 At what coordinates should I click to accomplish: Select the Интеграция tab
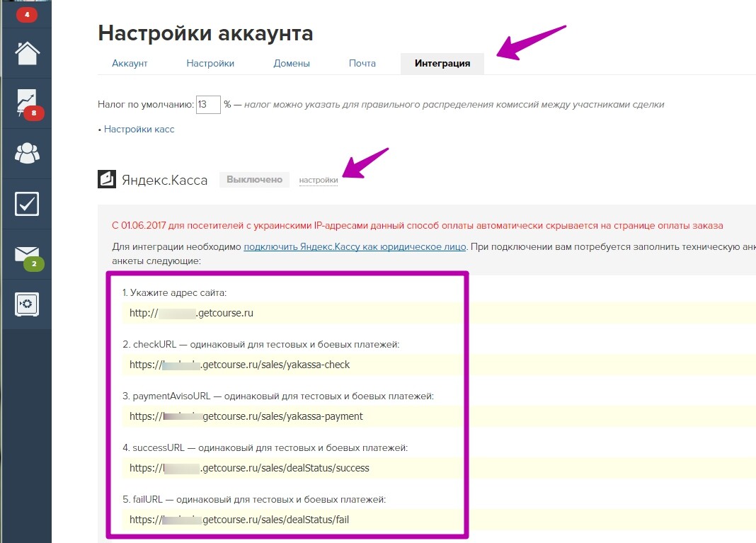[x=442, y=63]
